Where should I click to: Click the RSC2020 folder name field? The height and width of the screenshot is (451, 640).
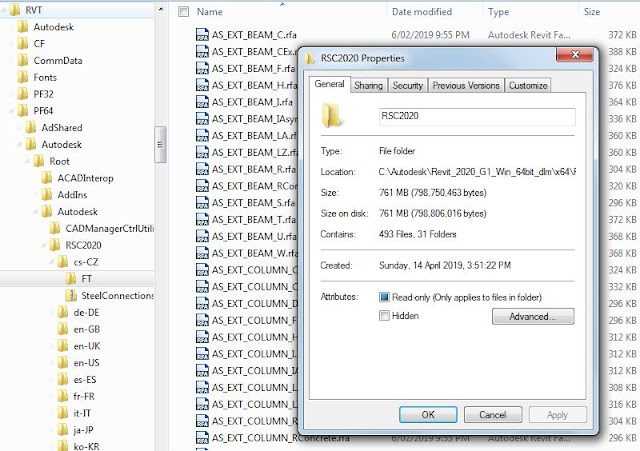[x=477, y=116]
